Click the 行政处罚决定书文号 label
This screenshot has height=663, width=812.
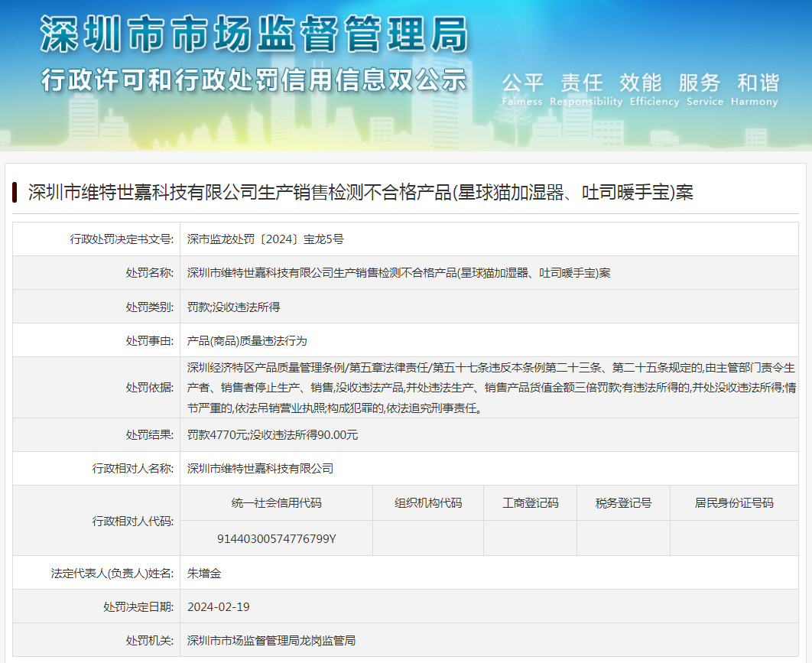122,239
